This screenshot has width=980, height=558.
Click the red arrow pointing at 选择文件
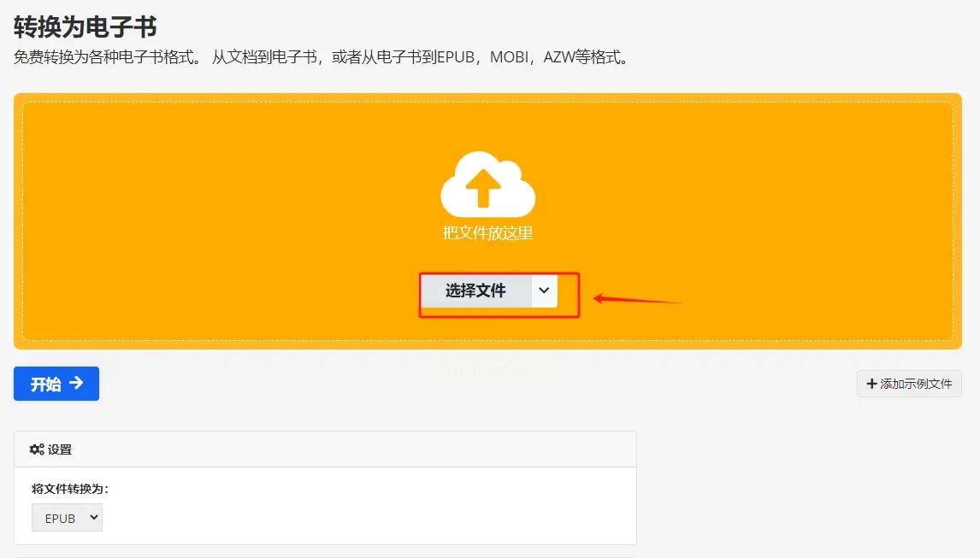[x=637, y=299]
